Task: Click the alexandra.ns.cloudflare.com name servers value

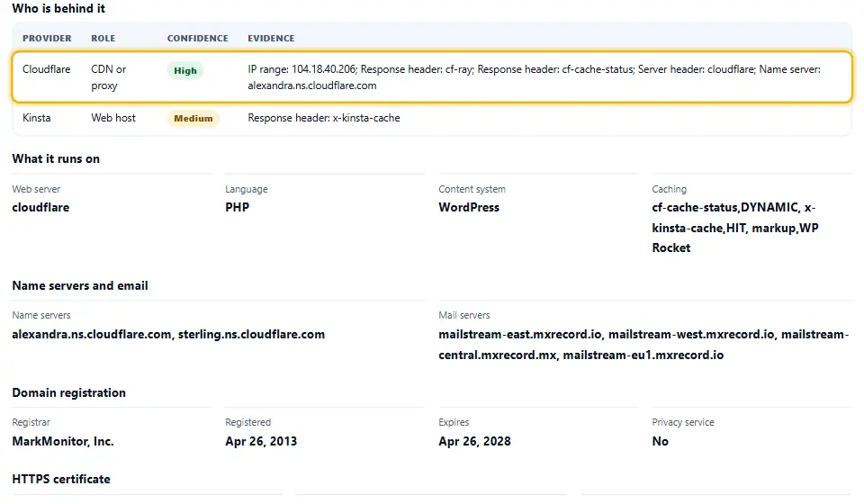Action: [x=168, y=334]
